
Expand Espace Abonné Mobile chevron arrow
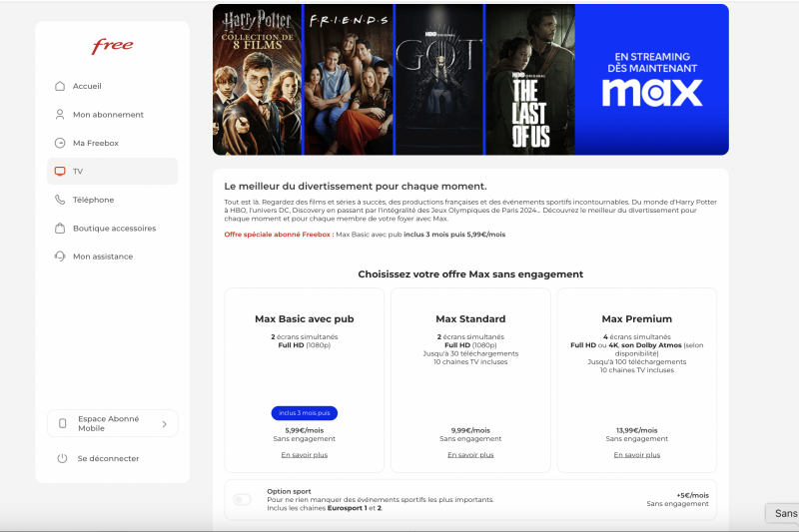click(165, 423)
